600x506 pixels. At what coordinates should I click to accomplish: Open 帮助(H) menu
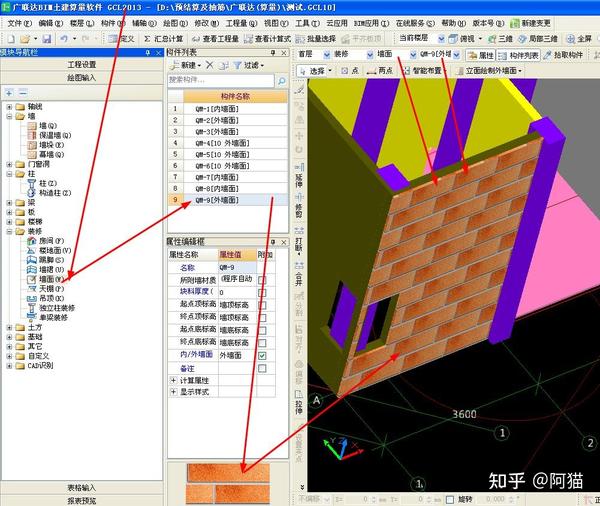point(453,23)
